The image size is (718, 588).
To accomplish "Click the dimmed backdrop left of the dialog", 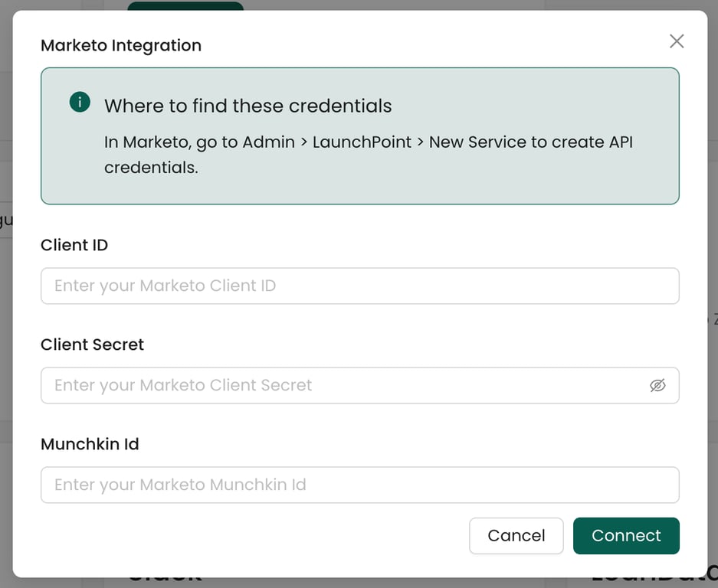I will coord(5,345).
